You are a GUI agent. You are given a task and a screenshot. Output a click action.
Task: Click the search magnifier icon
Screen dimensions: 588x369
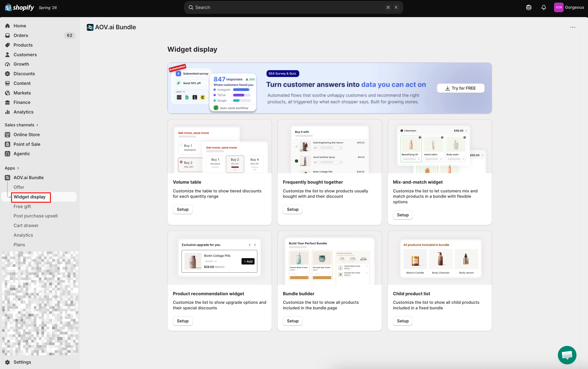click(191, 7)
